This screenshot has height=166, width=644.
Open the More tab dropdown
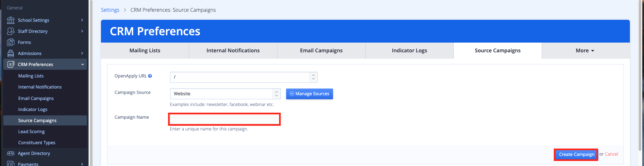click(585, 51)
